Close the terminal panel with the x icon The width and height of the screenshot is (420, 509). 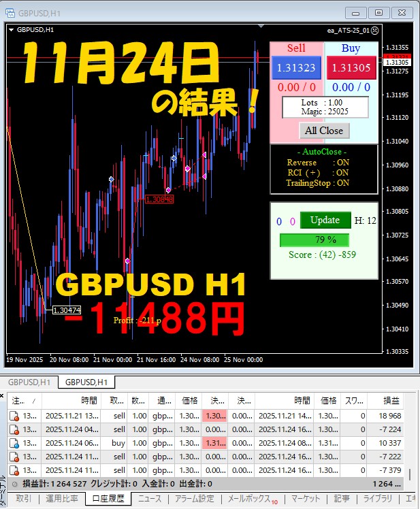pyautogui.click(x=2, y=396)
